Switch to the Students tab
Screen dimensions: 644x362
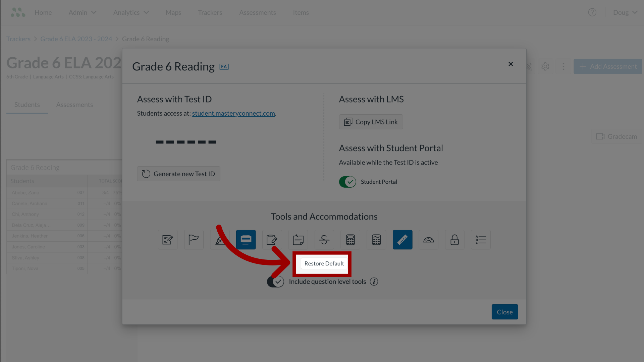27,105
